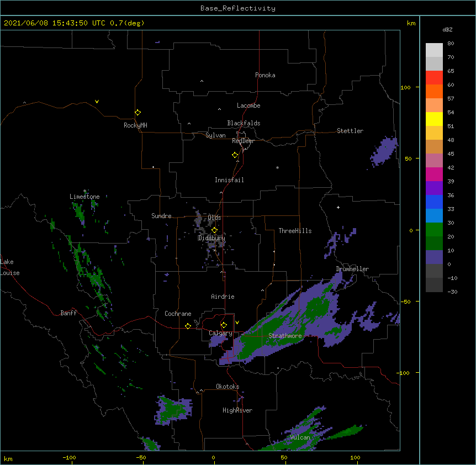Image resolution: width=476 pixels, height=465 pixels.
Task: Select the blue 36 dBZ legend swatch
Action: pos(434,202)
